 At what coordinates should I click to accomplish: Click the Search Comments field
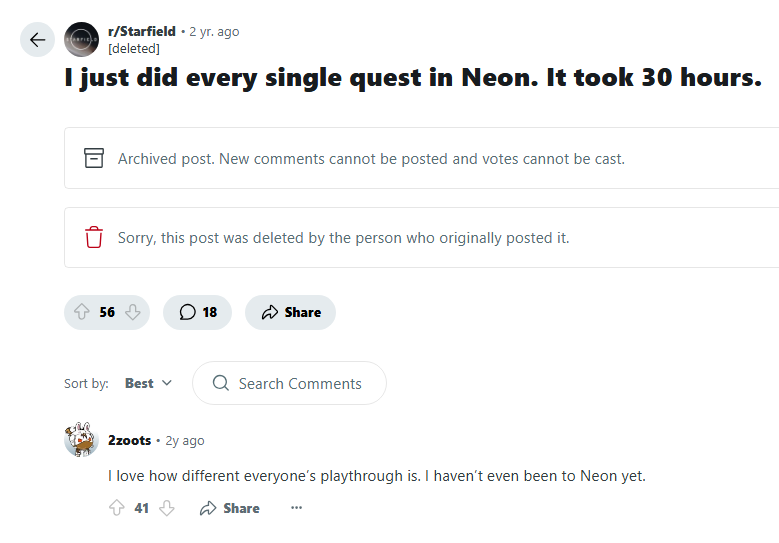coord(300,383)
